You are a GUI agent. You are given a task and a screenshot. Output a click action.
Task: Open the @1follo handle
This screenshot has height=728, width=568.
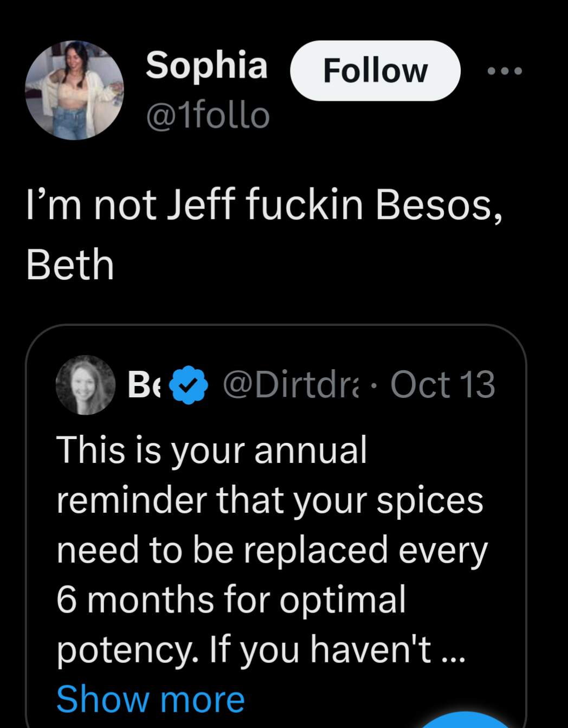click(x=207, y=115)
